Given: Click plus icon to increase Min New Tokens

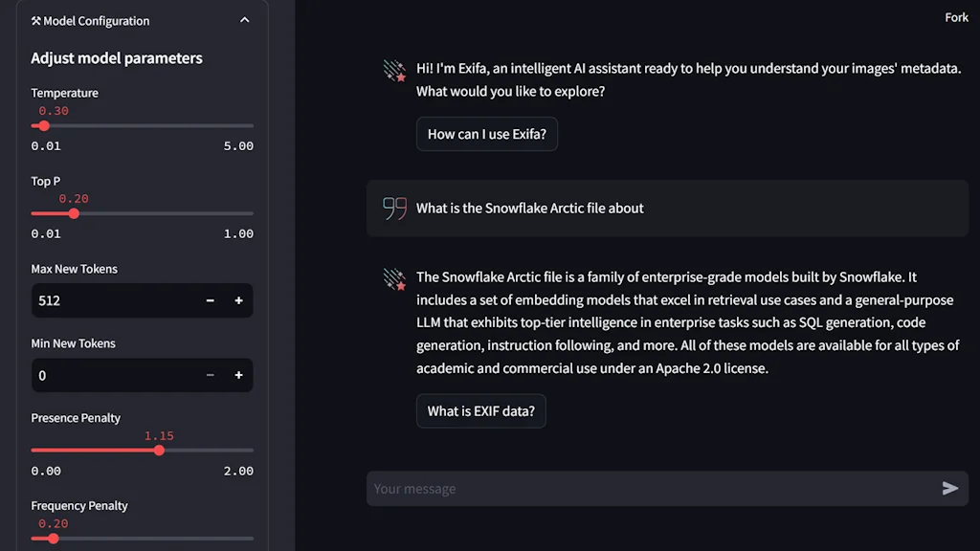Looking at the screenshot, I should tap(238, 375).
